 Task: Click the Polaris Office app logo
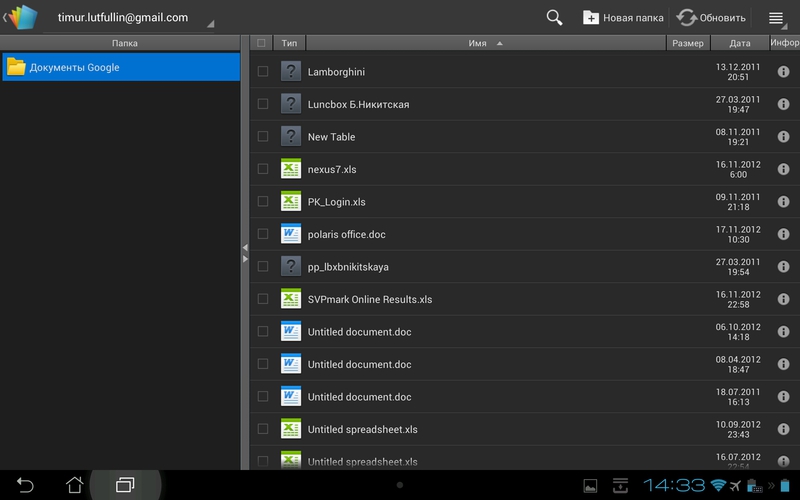point(22,17)
